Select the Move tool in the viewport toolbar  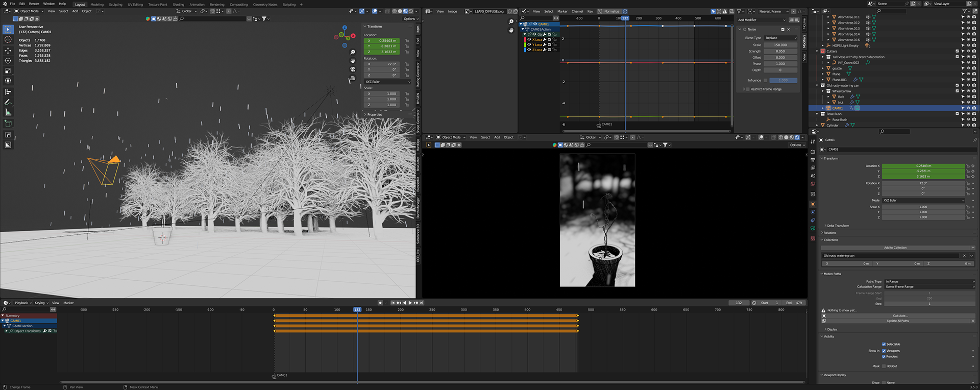pos(8,51)
